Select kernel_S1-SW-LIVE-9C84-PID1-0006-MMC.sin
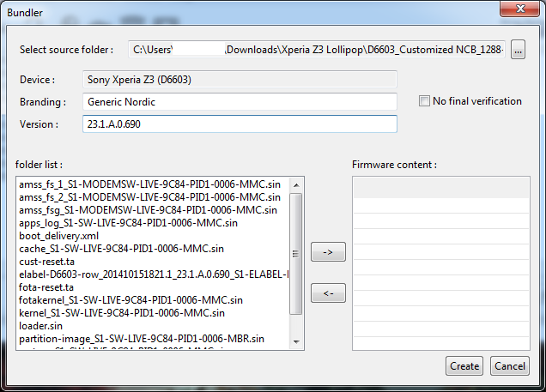The height and width of the screenshot is (392, 546). pos(122,313)
